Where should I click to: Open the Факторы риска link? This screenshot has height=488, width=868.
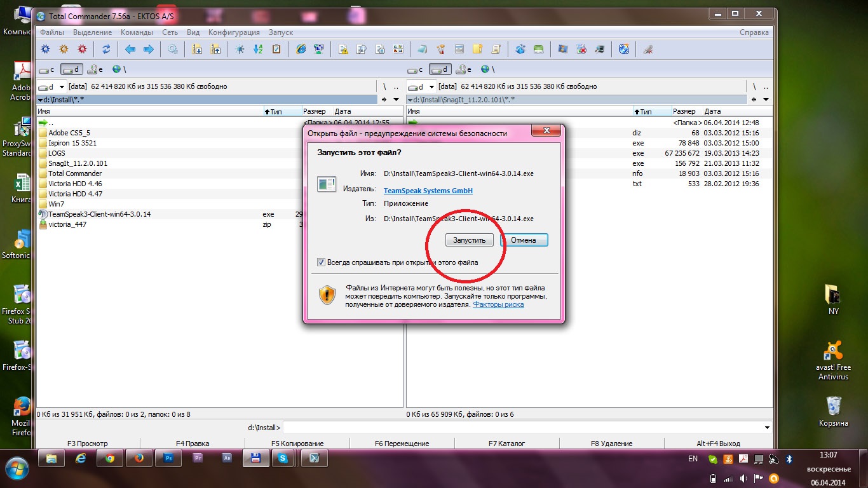coord(498,304)
